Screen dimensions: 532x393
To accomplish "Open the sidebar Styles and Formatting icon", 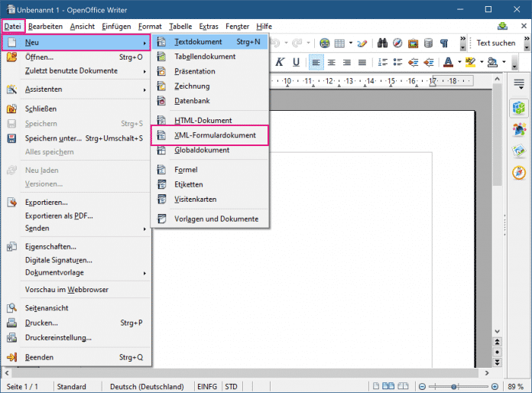I will pyautogui.click(x=519, y=130).
